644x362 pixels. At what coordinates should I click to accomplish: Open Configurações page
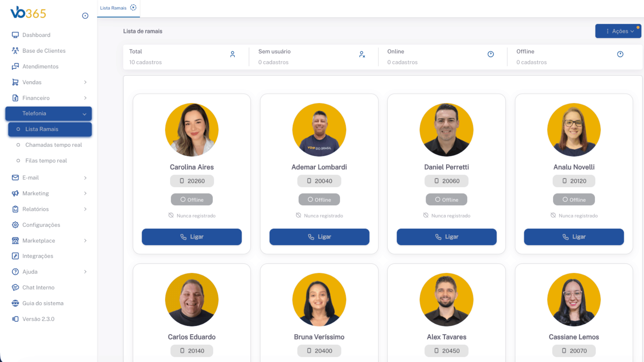click(41, 225)
